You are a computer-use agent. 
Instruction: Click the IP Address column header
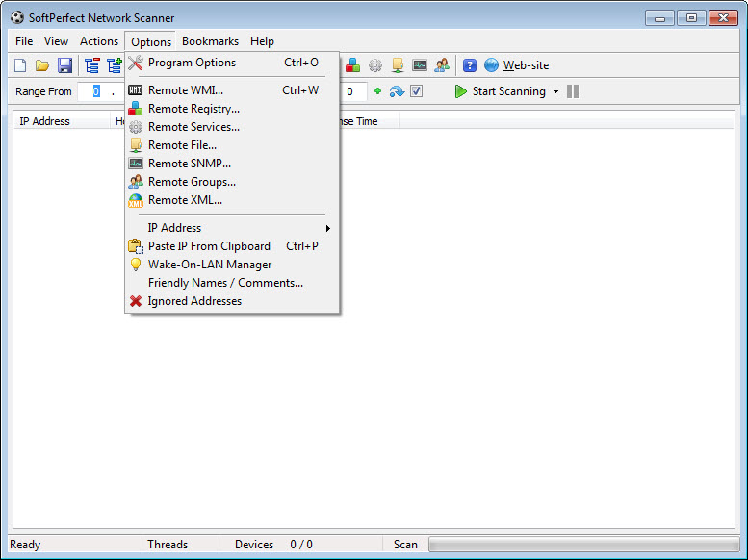point(45,122)
